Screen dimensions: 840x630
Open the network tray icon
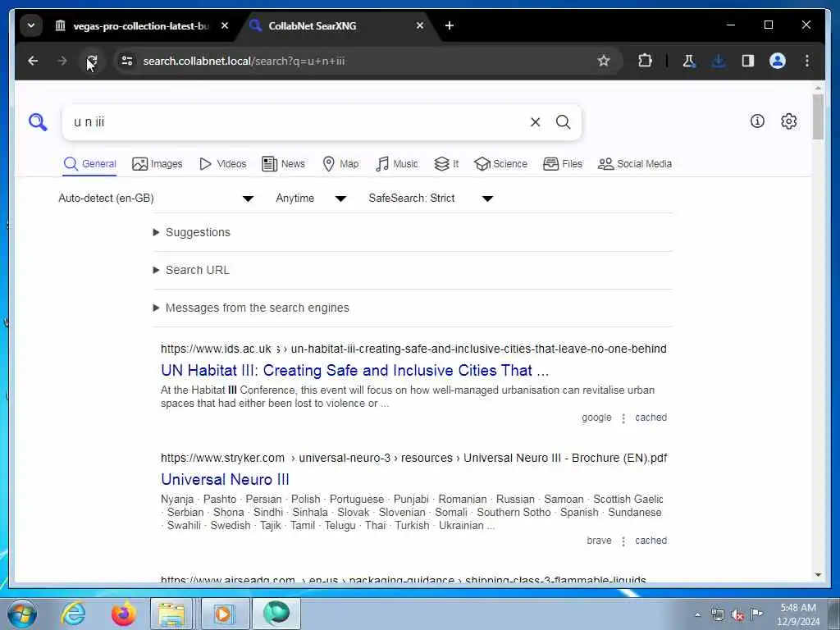pyautogui.click(x=717, y=614)
